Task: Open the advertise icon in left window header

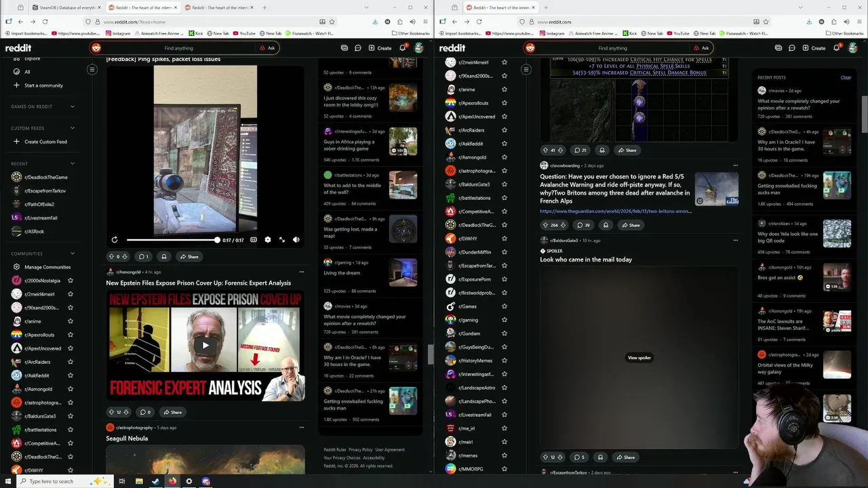Action: click(344, 48)
